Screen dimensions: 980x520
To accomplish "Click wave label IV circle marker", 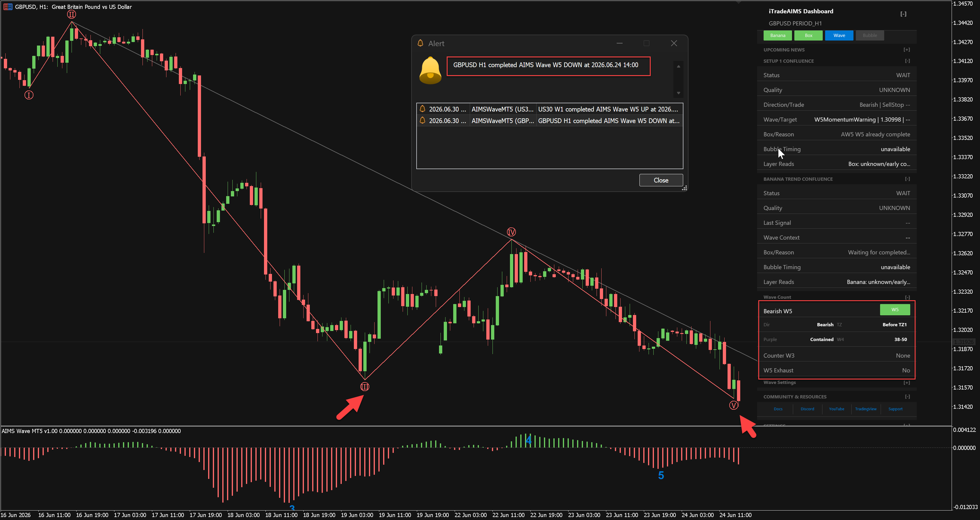I will click(511, 232).
